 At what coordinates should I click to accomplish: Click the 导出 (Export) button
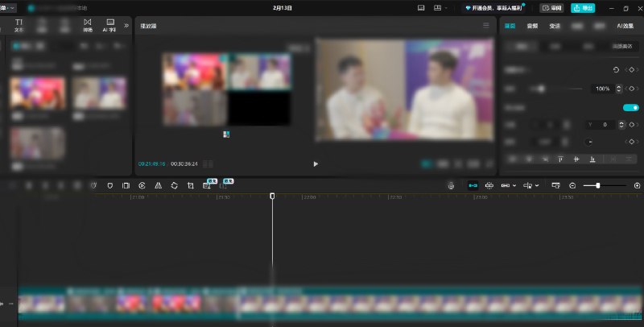(583, 7)
